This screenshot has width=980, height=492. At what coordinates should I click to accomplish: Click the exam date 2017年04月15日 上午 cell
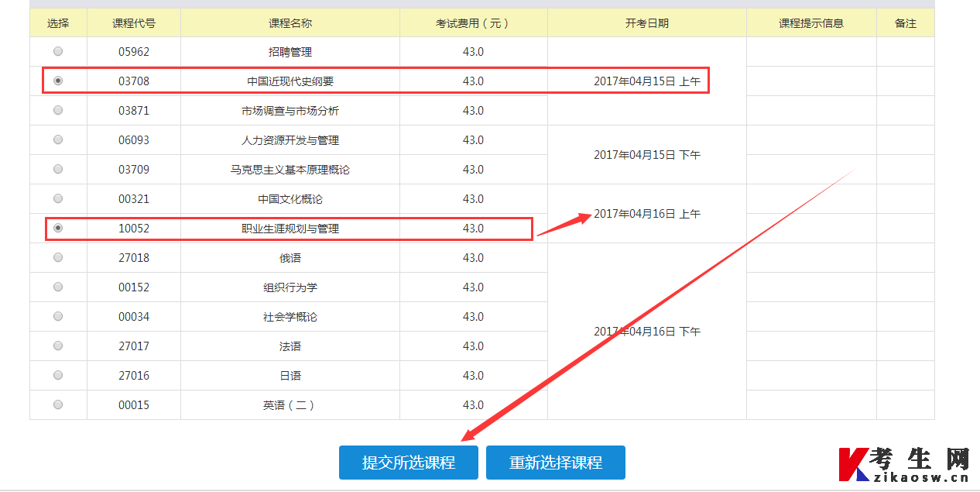647,81
